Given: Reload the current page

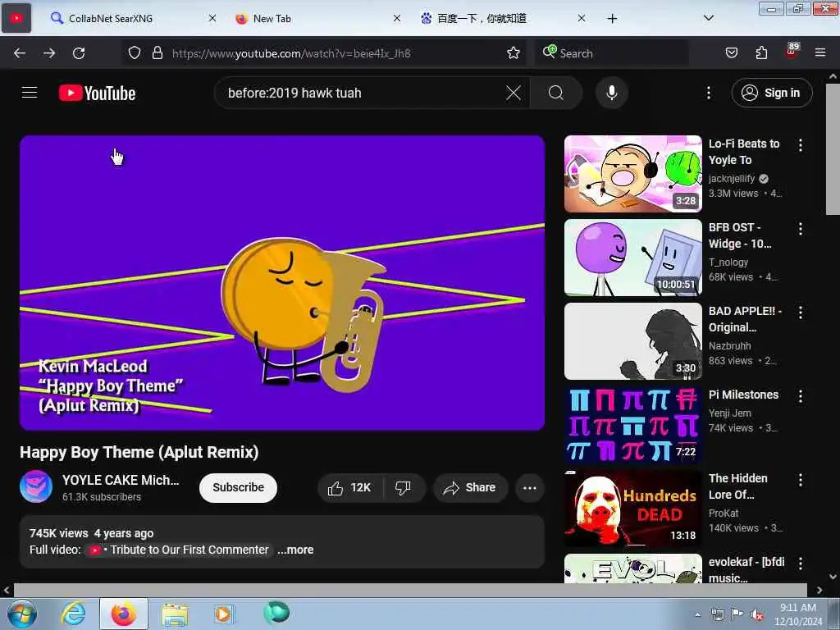Looking at the screenshot, I should click(x=79, y=53).
